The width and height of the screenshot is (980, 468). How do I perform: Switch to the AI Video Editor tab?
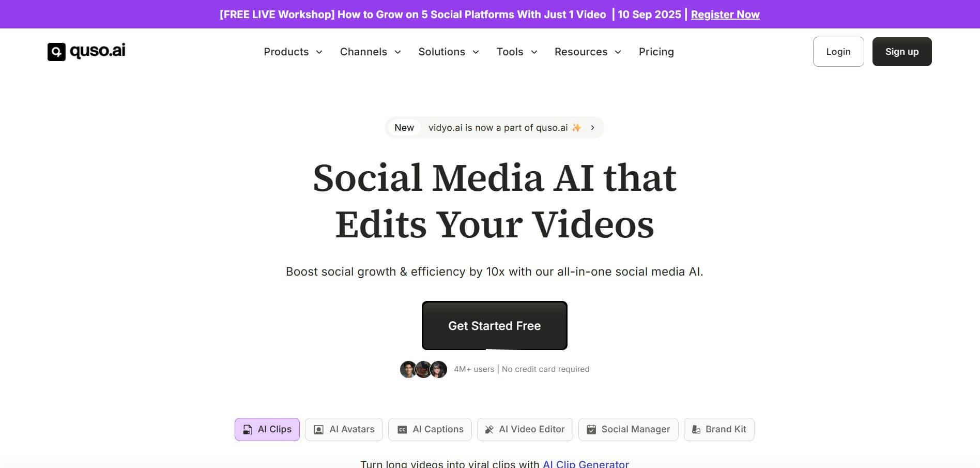(x=525, y=429)
